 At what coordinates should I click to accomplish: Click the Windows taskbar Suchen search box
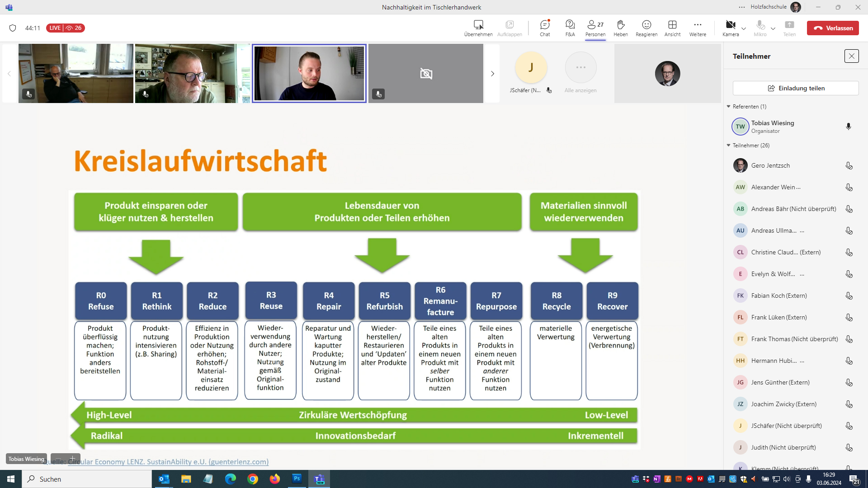[86, 479]
